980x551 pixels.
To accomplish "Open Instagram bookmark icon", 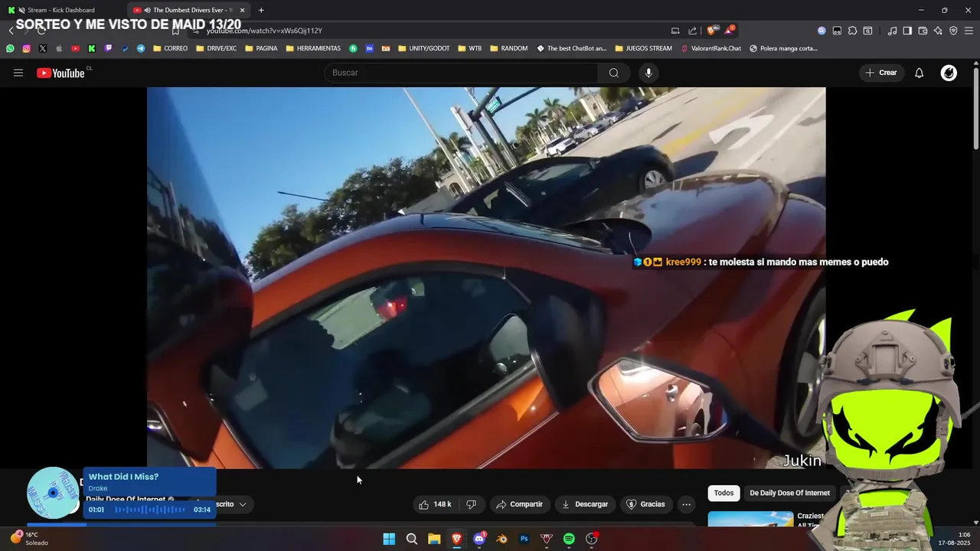I will click(26, 48).
